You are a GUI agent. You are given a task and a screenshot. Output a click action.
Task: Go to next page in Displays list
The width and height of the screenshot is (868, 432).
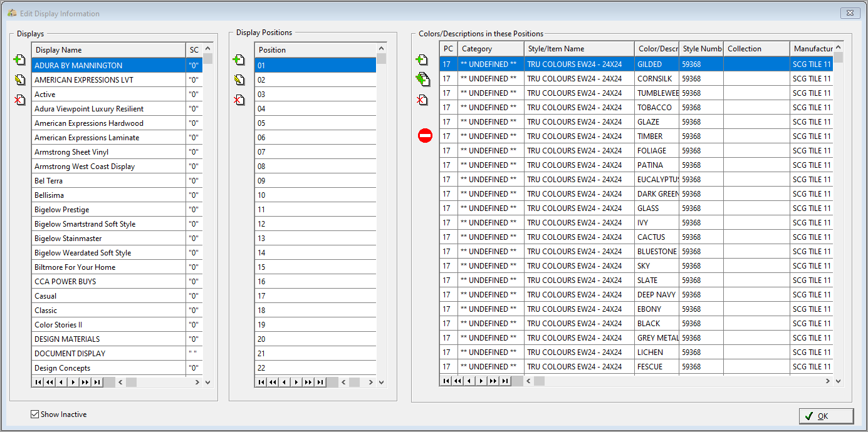85,382
